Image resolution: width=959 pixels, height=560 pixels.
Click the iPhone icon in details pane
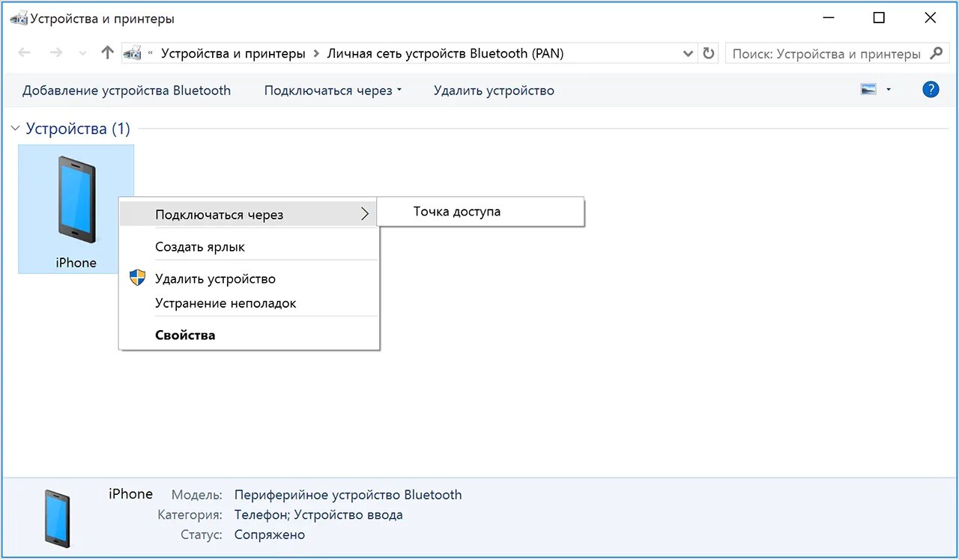click(57, 518)
